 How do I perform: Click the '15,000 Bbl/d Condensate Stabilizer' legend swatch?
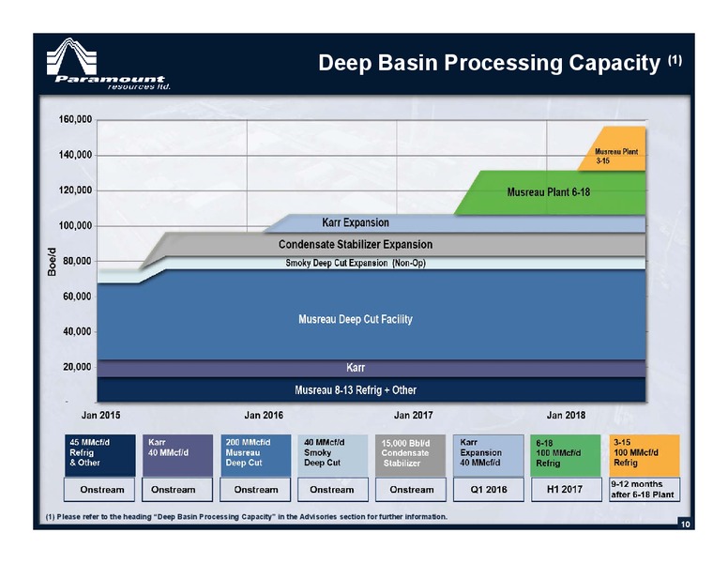pyautogui.click(x=410, y=455)
